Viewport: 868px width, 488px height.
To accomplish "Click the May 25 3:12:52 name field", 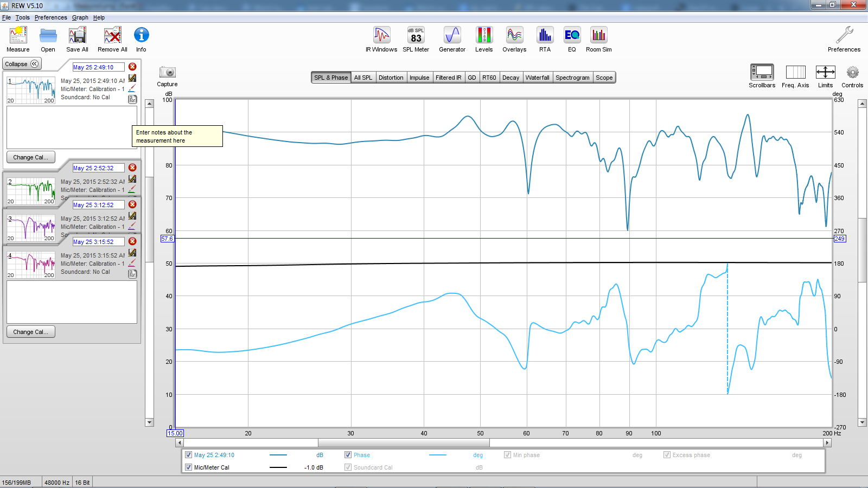I will [98, 205].
